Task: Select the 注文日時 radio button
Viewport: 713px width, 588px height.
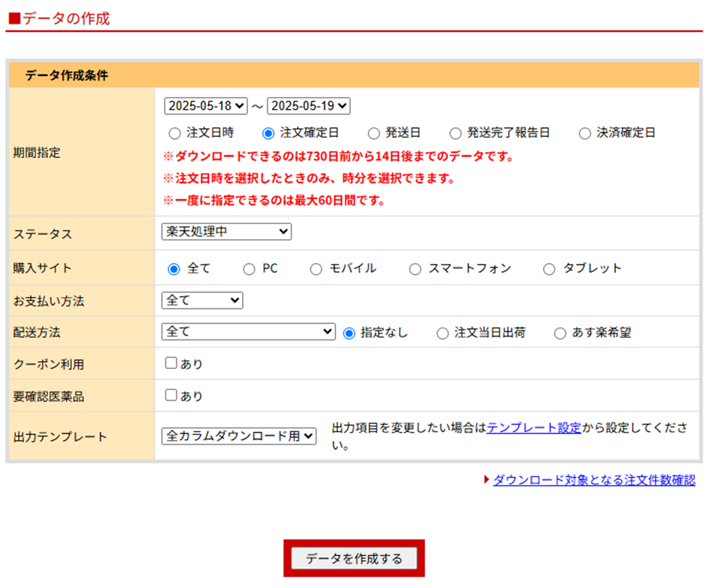Action: [x=174, y=134]
